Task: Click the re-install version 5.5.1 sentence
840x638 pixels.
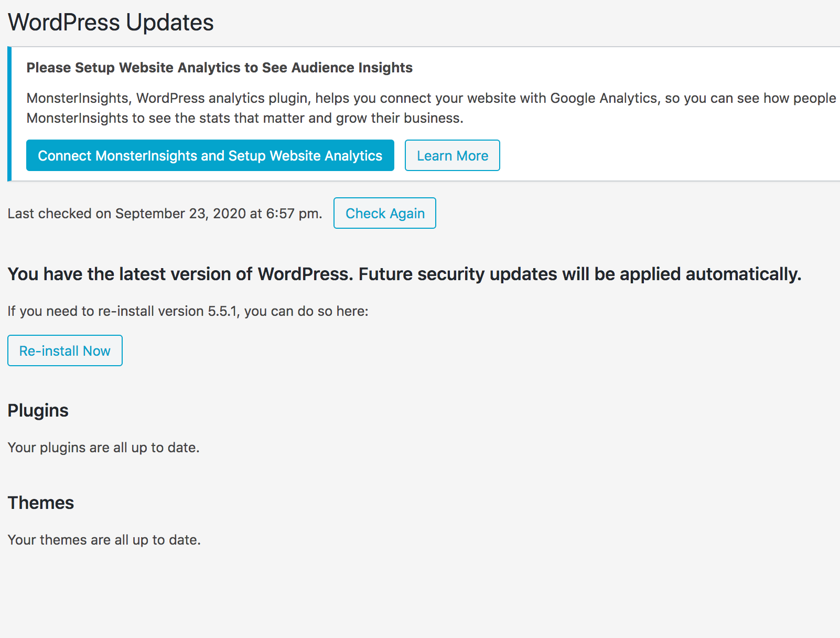Action: pyautogui.click(x=188, y=311)
